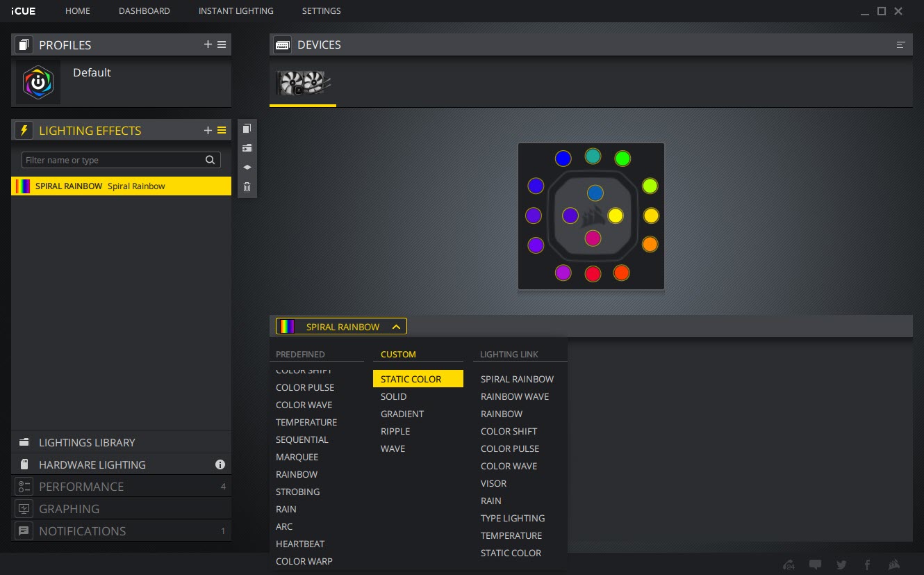The height and width of the screenshot is (575, 924).
Task: Click the Lighting Link column header
Action: [x=509, y=354]
